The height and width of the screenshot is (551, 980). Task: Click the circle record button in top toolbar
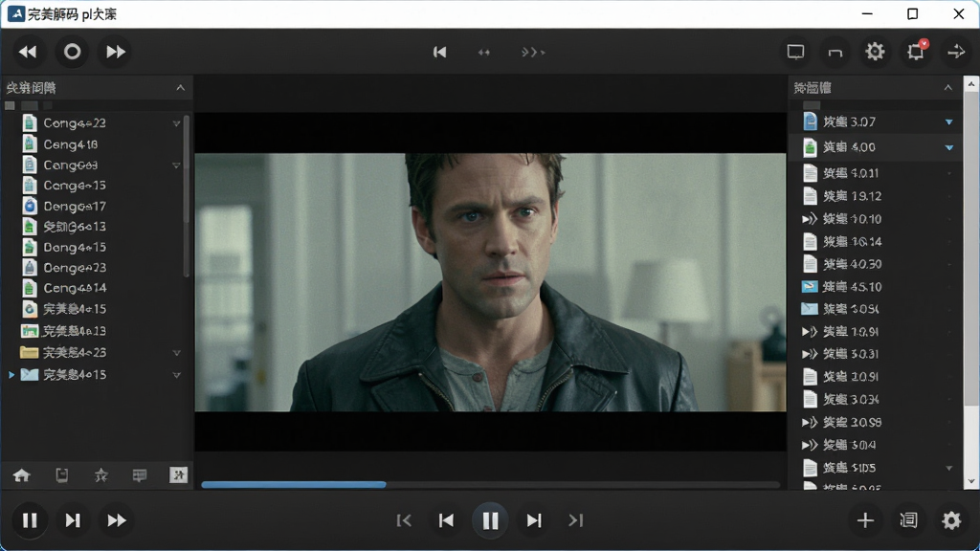[x=72, y=52]
